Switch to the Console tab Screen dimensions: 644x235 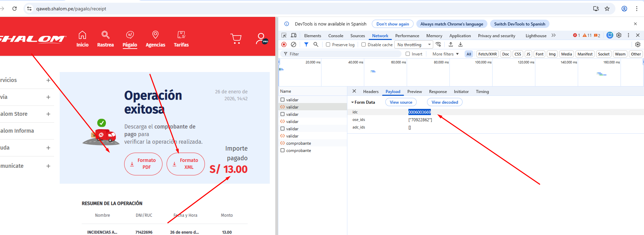coord(335,36)
